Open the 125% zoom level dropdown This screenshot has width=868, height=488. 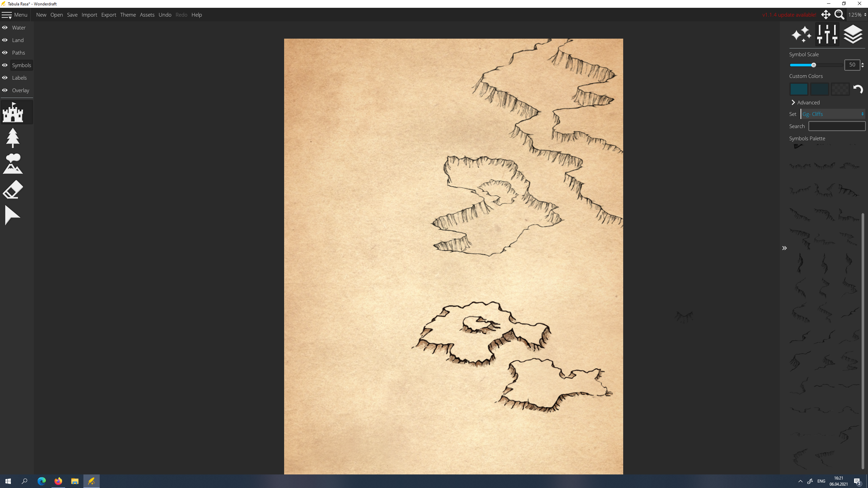(857, 15)
